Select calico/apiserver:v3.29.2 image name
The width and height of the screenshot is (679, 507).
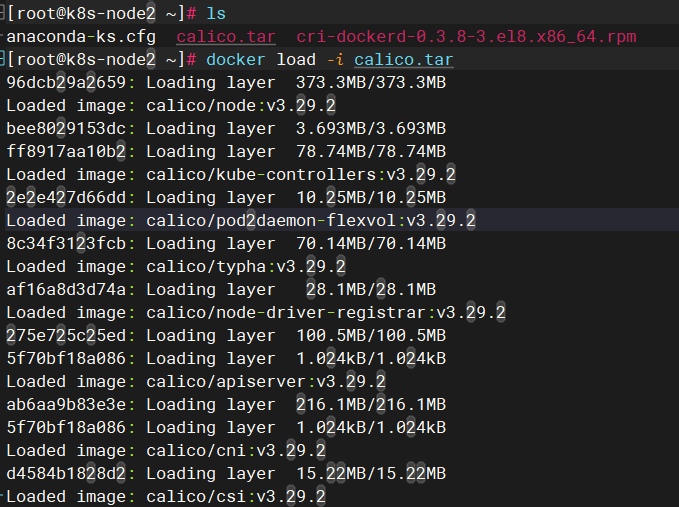(266, 381)
